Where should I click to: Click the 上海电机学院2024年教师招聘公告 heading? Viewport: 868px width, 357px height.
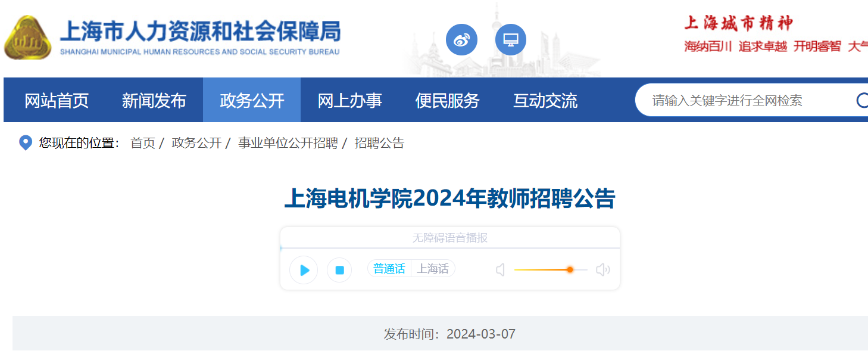[450, 198]
